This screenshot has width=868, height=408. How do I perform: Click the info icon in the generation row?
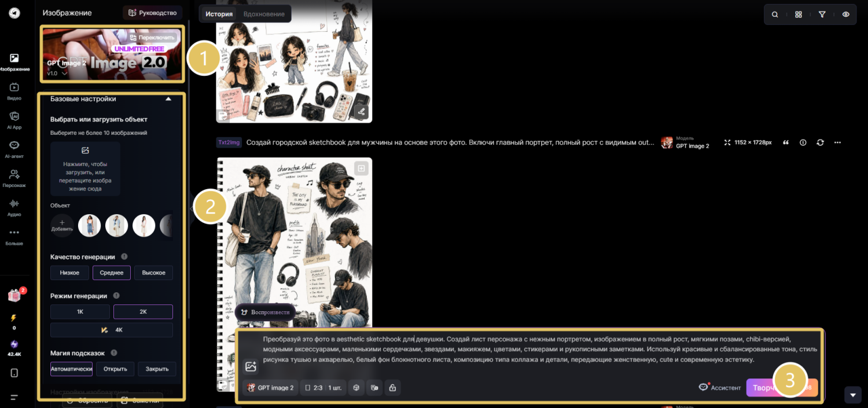803,142
